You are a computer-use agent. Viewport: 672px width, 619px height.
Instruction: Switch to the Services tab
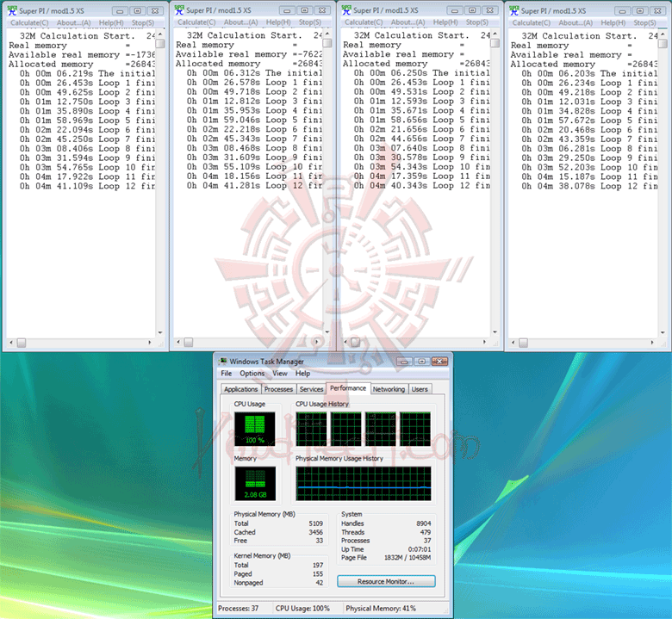pos(312,389)
